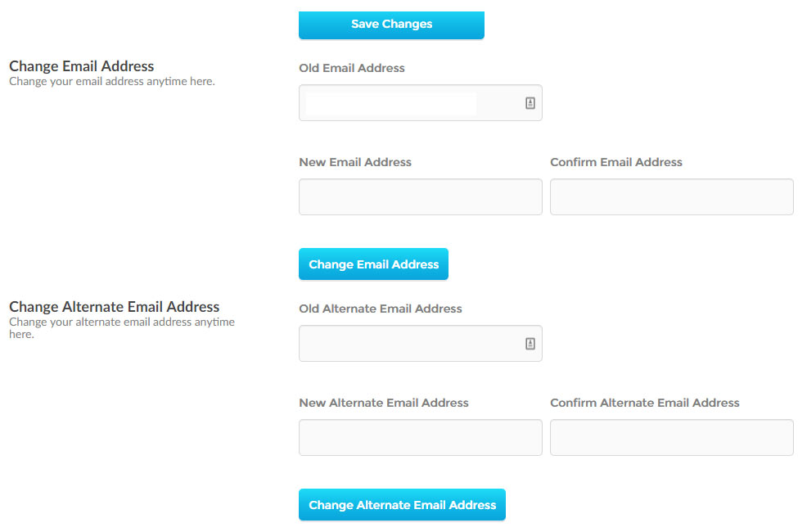Click the 'Change Alternate Email Address' section heading

pyautogui.click(x=115, y=307)
